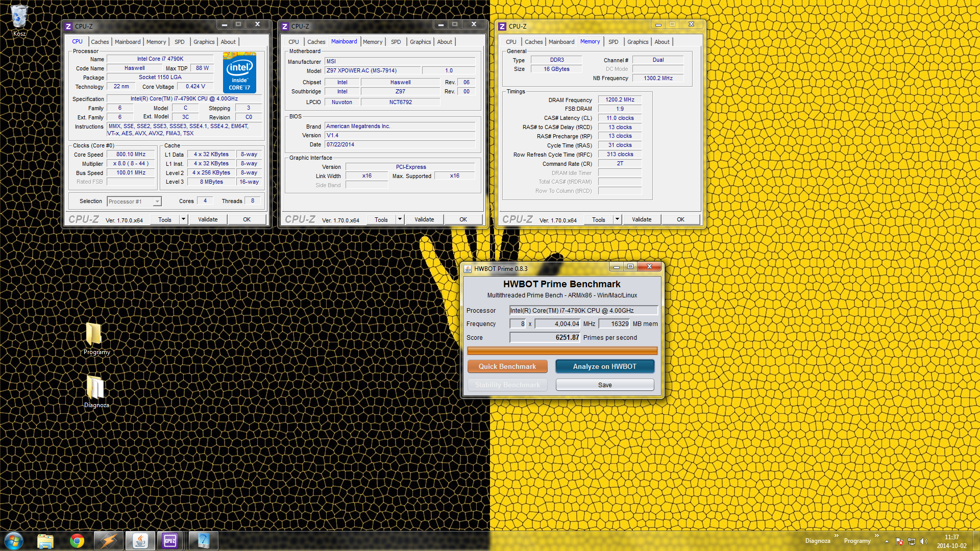This screenshot has height=551, width=980.
Task: Click the Diagnoza toolbar label in taskbar
Action: 818,541
